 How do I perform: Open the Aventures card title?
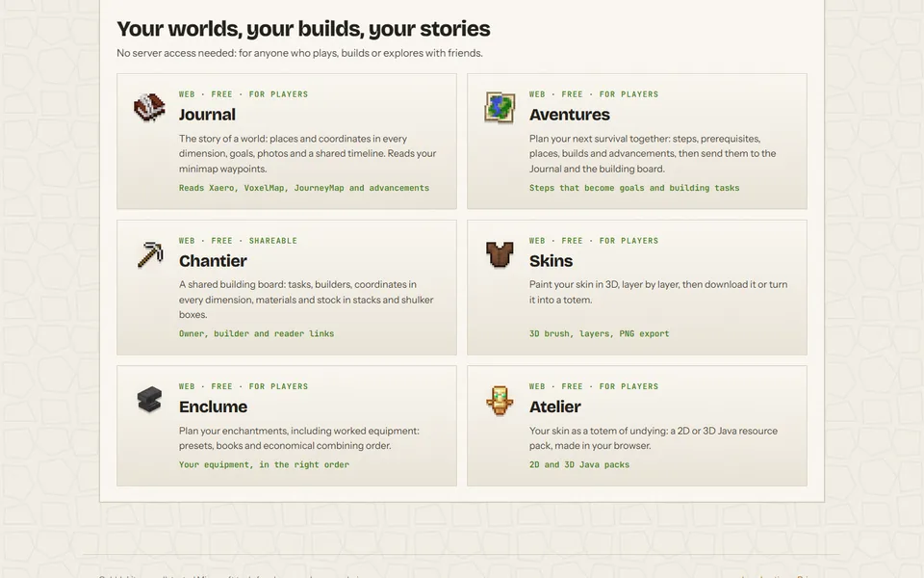pyautogui.click(x=569, y=115)
